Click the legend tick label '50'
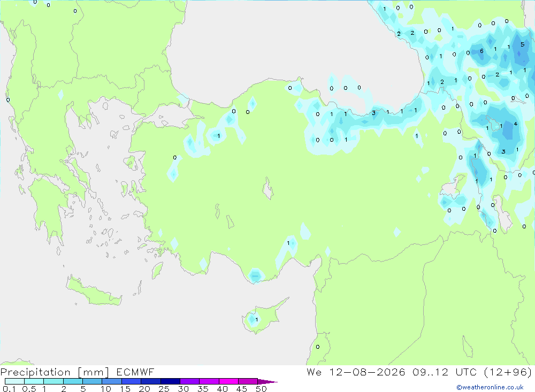Screen dimensions: 535x392 (262, 389)
